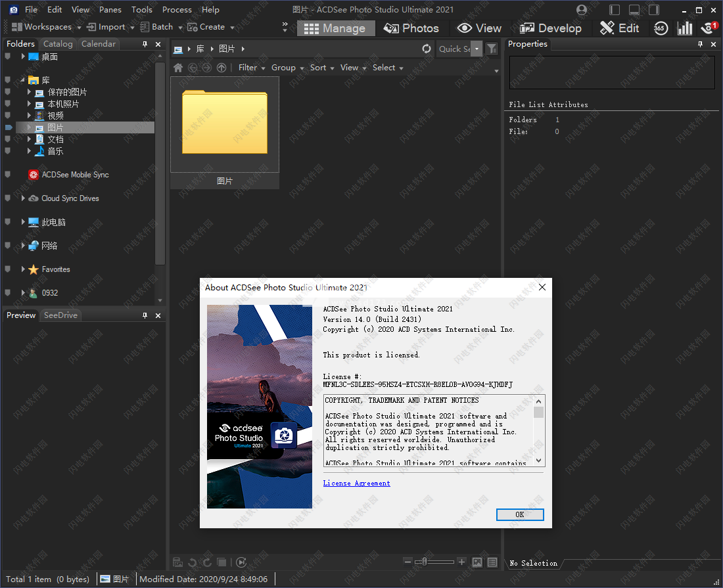The image size is (723, 588).
Task: Select the 图片 folder thumbnail
Action: coord(225,132)
